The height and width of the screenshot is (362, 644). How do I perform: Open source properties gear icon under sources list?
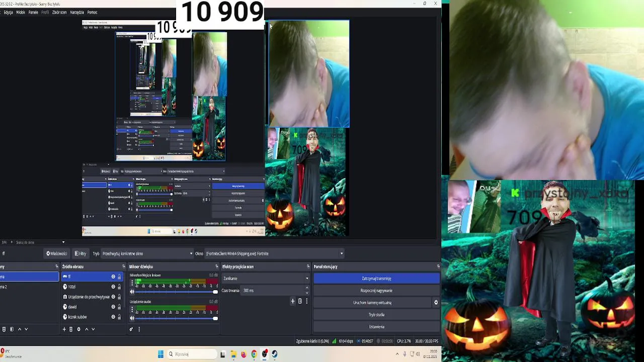pyautogui.click(x=78, y=329)
